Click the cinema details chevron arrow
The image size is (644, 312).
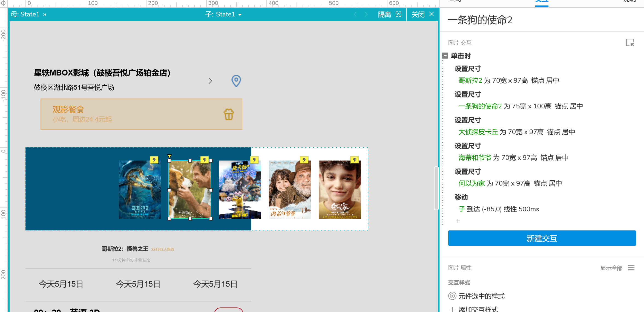(x=210, y=81)
